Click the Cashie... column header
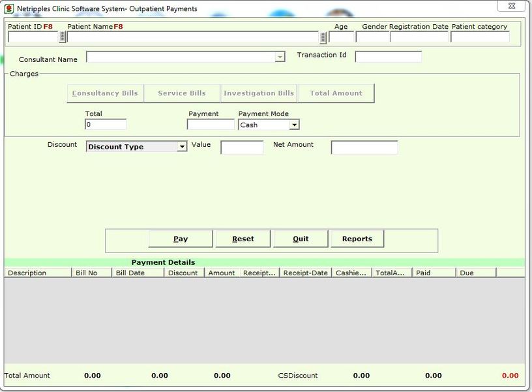The height and width of the screenshot is (392, 532). [351, 273]
